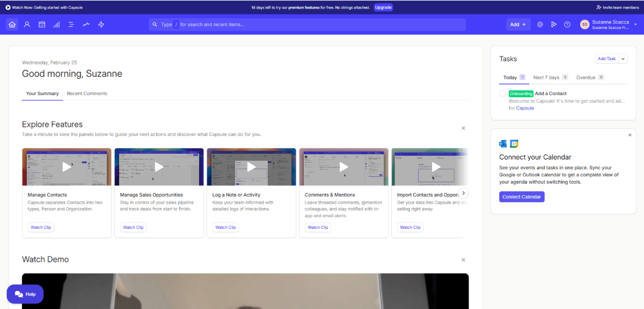
Task: Open the activity feed icon
Action: pyautogui.click(x=554, y=24)
